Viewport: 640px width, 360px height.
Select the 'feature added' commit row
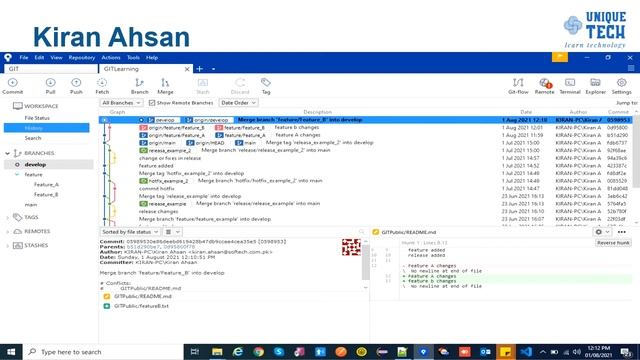[x=365, y=166]
